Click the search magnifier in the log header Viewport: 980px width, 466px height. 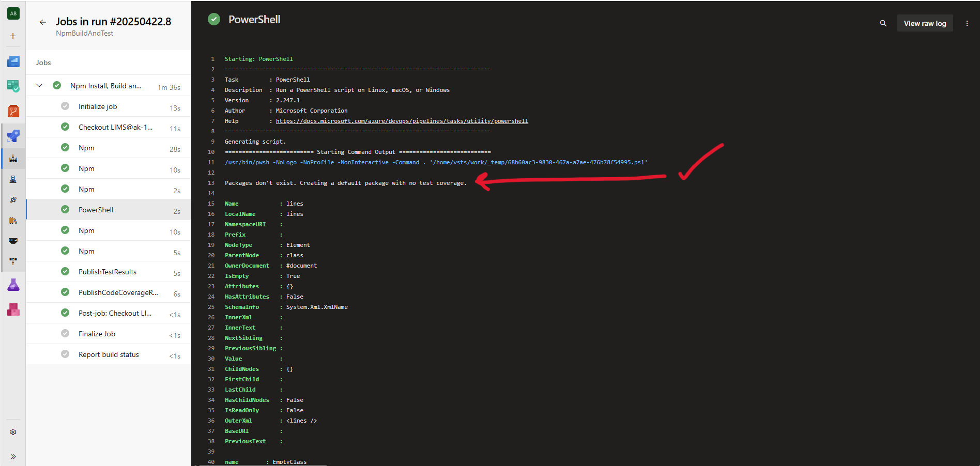[883, 23]
